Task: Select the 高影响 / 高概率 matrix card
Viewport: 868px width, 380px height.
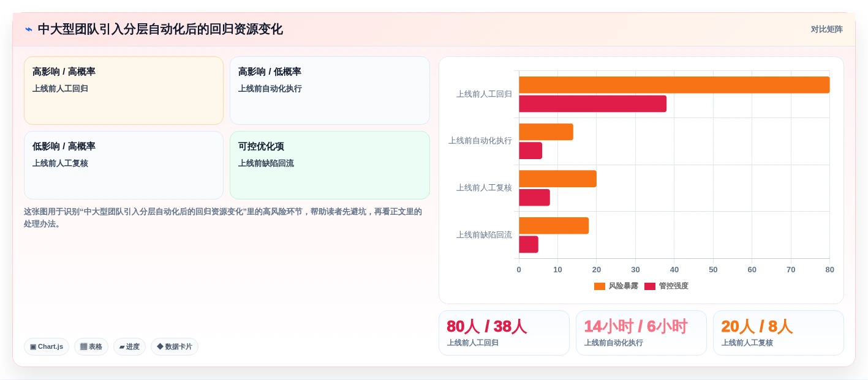Action: (x=124, y=91)
